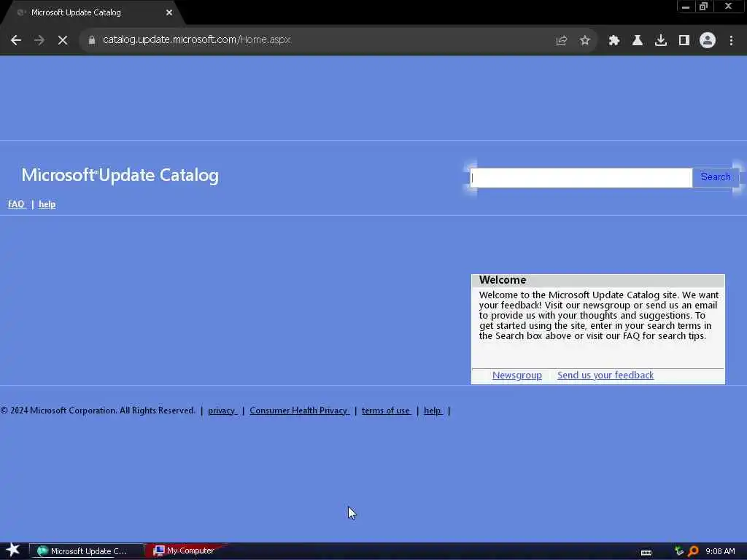Open the FAQ link under the title
The height and width of the screenshot is (560, 747).
coord(16,204)
